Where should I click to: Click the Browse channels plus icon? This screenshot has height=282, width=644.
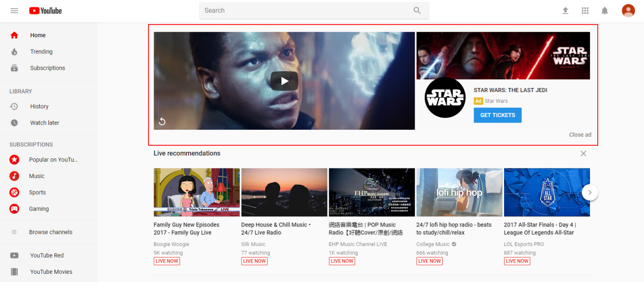pyautogui.click(x=14, y=232)
